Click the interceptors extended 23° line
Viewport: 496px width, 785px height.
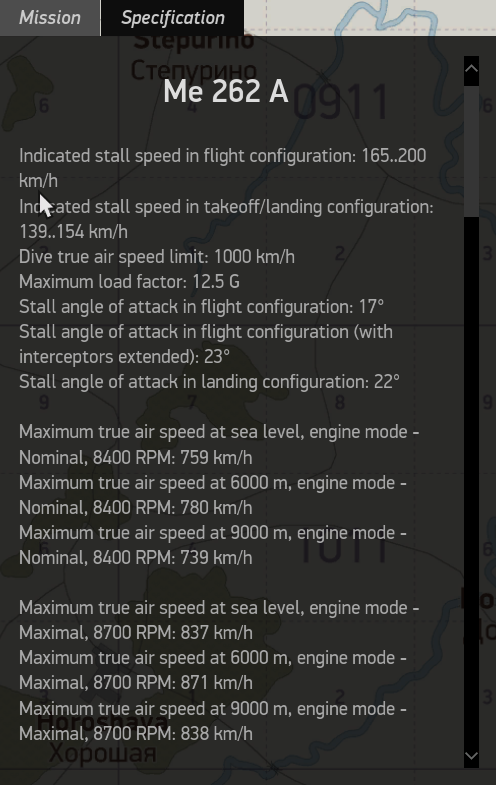click(x=206, y=344)
